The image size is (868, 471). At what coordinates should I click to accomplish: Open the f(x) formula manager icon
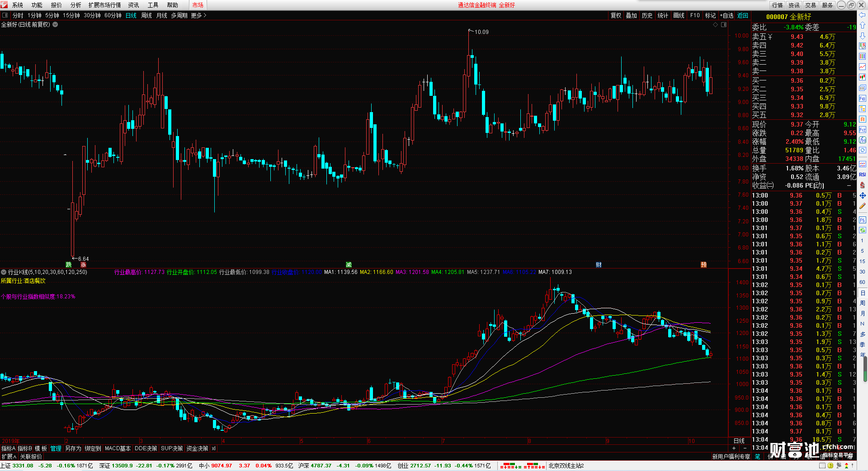(863, 140)
